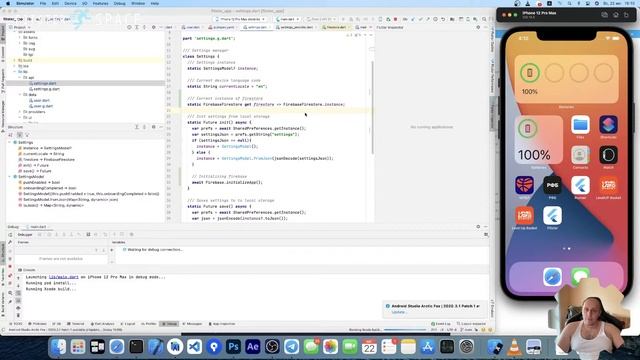Click the locate/select opened file target icon
Screen dimensions: 640x360
pyautogui.click(x=129, y=27)
